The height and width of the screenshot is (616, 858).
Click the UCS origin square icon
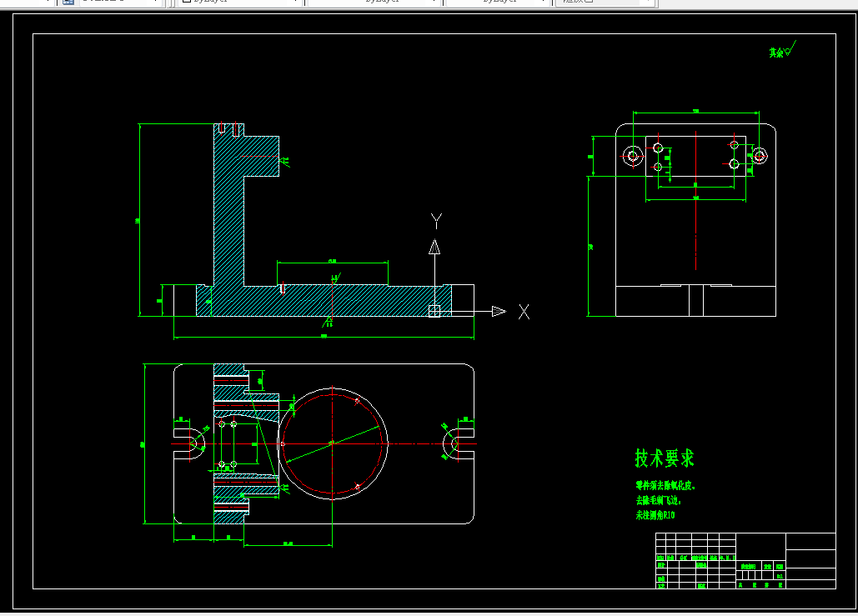(x=434, y=311)
